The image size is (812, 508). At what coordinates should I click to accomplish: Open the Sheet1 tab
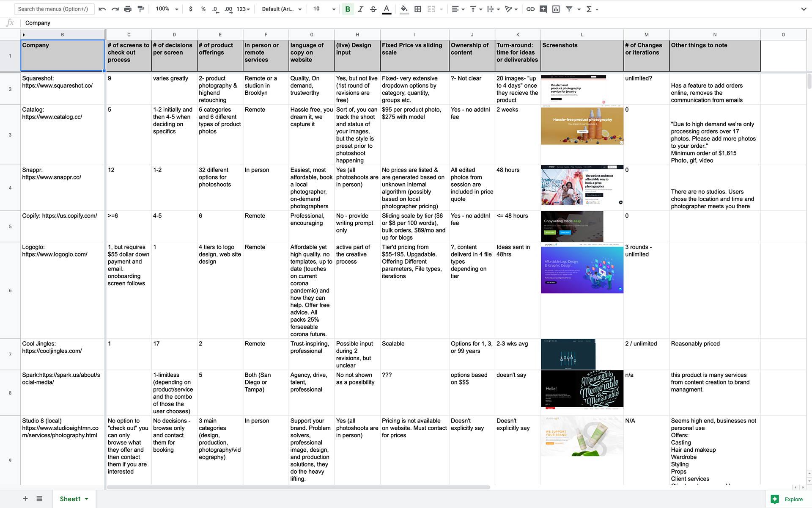(x=70, y=499)
